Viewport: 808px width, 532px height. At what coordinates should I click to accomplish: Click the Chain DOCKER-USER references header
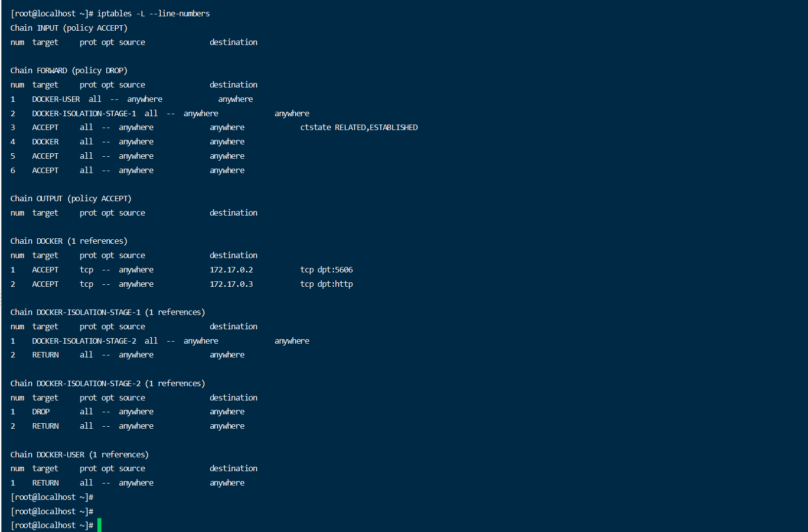pos(80,455)
